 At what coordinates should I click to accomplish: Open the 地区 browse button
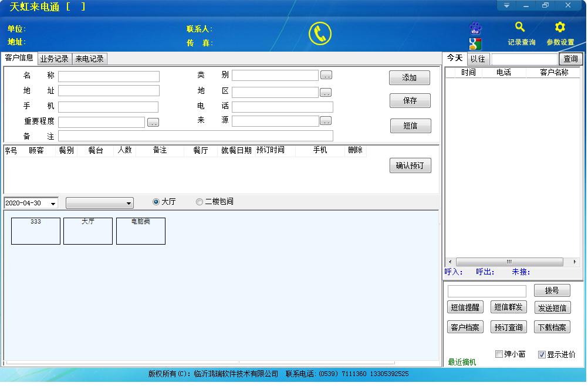coord(326,93)
